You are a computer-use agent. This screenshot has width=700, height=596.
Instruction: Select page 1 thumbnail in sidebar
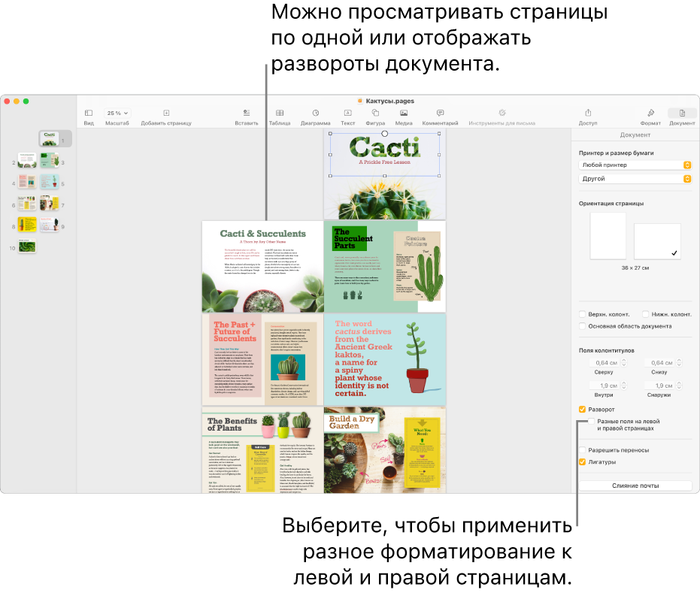pos(50,139)
